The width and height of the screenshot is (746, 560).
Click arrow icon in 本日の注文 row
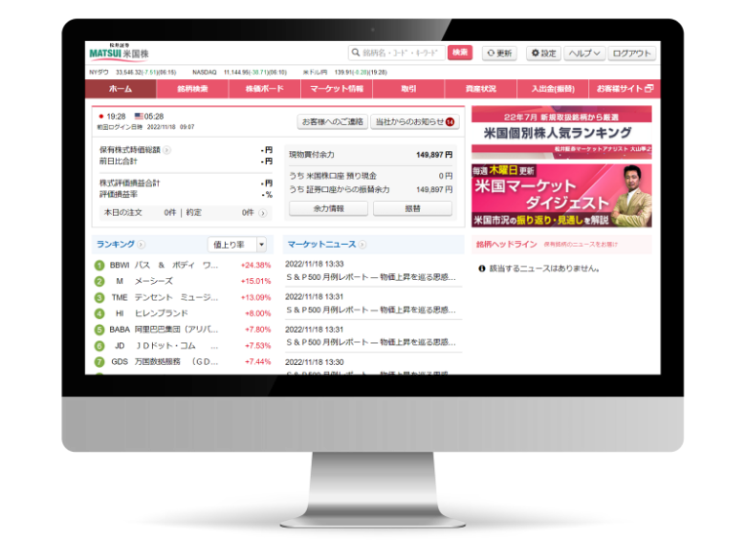click(263, 213)
